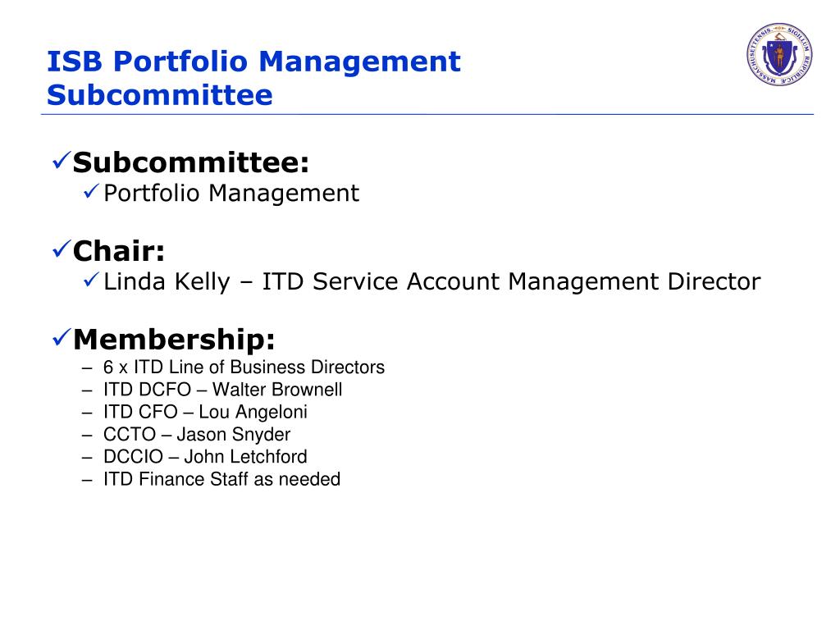The image size is (840, 630).
Task: Click the checkmark beside Portfolio Management
Action: coord(92,190)
